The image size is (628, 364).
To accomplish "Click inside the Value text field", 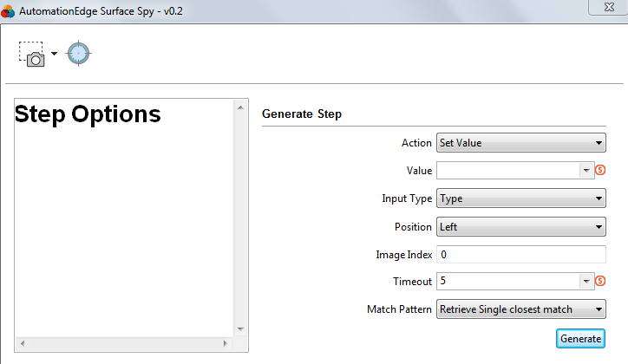I will [507, 171].
